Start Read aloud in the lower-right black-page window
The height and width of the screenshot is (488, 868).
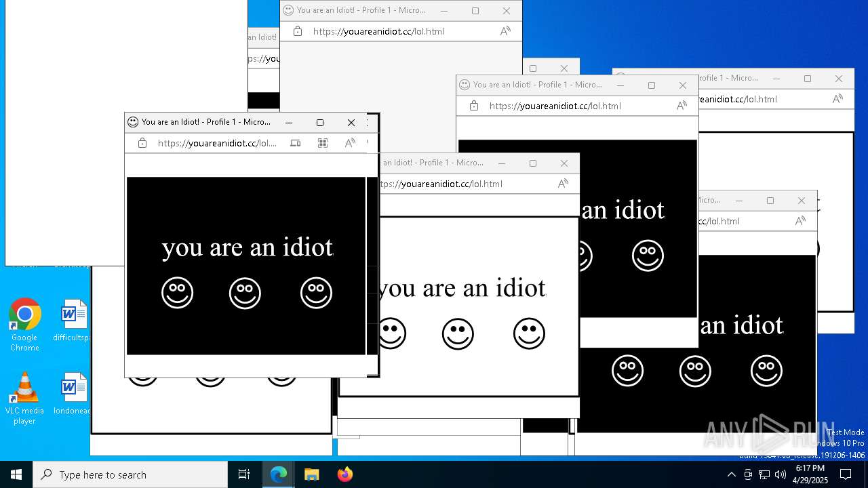[x=800, y=221]
